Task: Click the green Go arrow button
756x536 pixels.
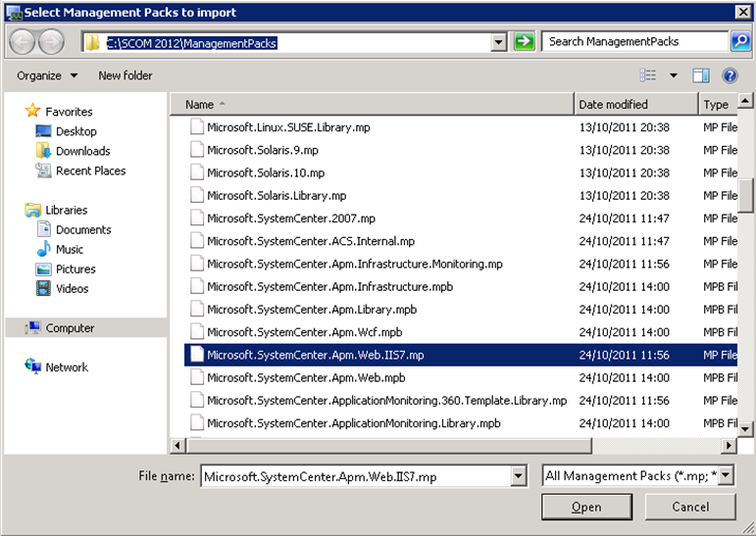Action: click(x=524, y=42)
